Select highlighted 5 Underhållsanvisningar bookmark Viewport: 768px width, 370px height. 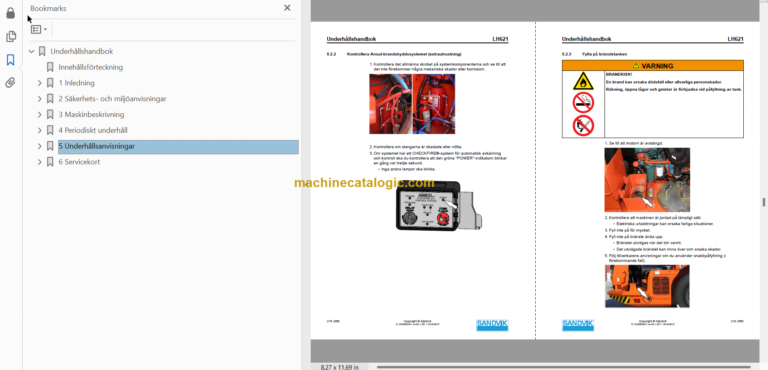(x=178, y=147)
